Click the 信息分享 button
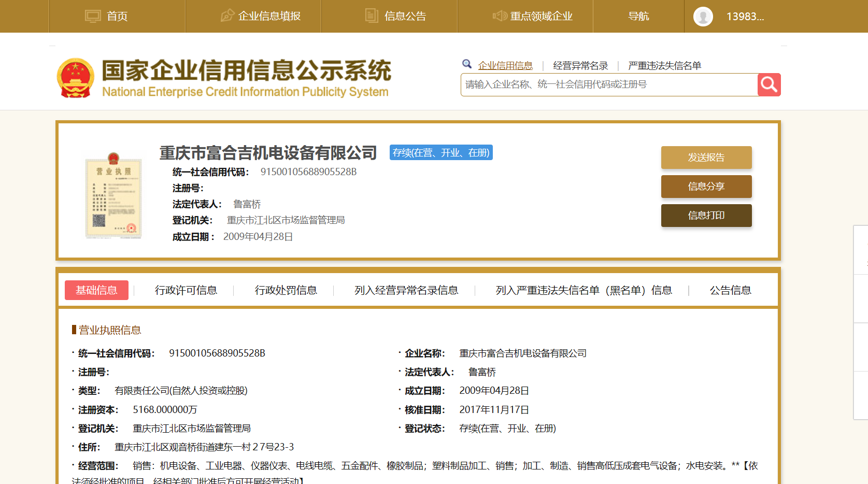Screen dimensions: 868x484 click(706, 187)
